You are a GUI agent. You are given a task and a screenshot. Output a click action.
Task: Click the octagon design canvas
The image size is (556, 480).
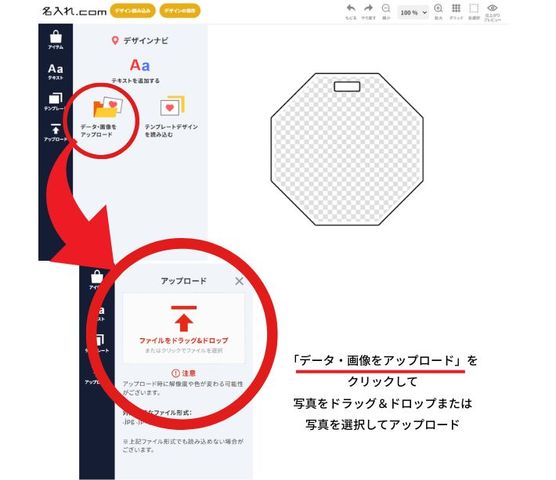[347, 149]
